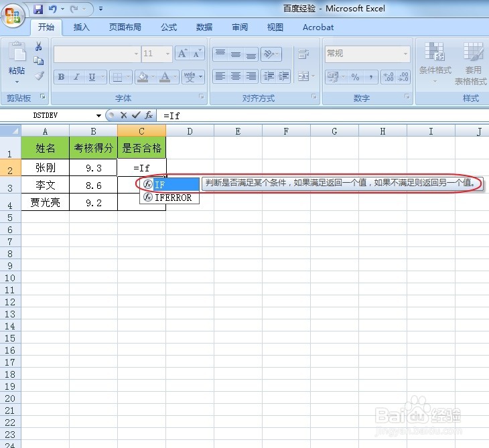The width and height of the screenshot is (489, 448).
Task: Click the decrease decimal icon
Action: pos(403,77)
